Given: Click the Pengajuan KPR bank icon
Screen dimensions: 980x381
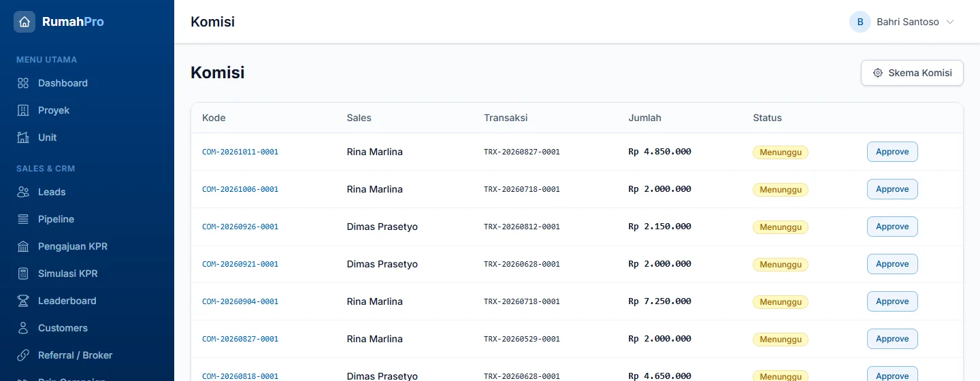Looking at the screenshot, I should (23, 246).
